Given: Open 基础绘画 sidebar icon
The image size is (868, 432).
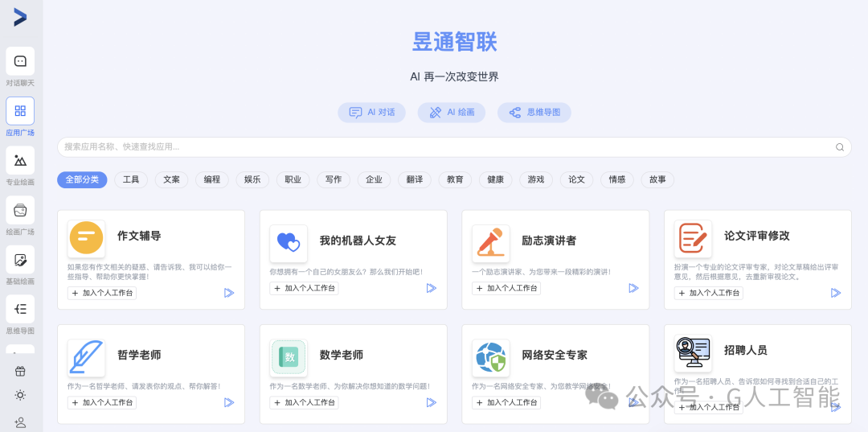Looking at the screenshot, I should (20, 260).
